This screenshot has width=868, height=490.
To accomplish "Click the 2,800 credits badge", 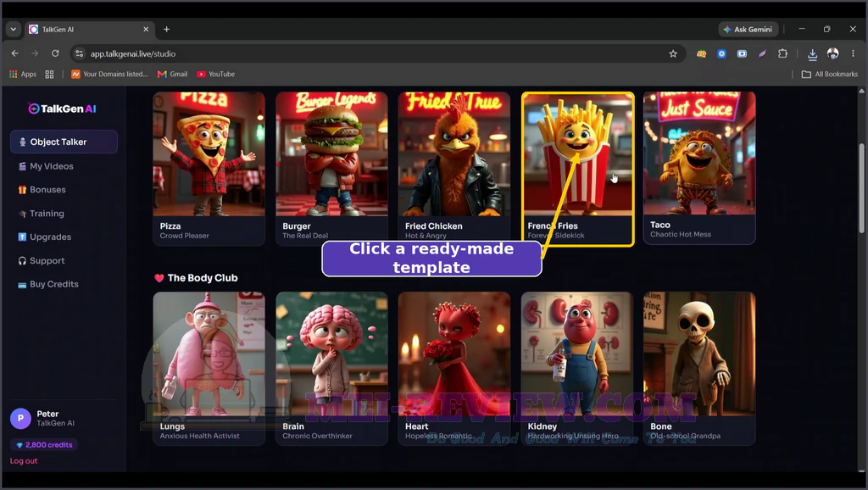I will [x=44, y=444].
